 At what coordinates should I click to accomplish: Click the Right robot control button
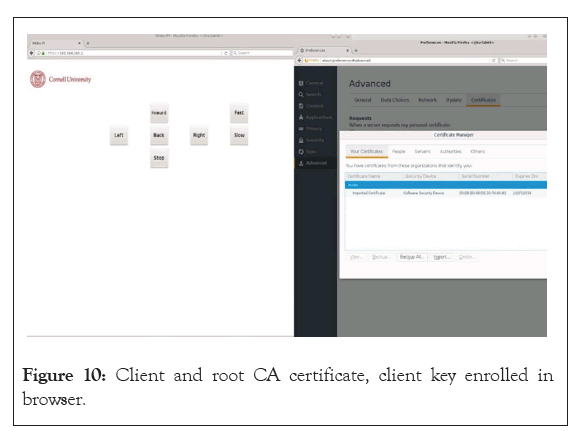click(x=199, y=135)
